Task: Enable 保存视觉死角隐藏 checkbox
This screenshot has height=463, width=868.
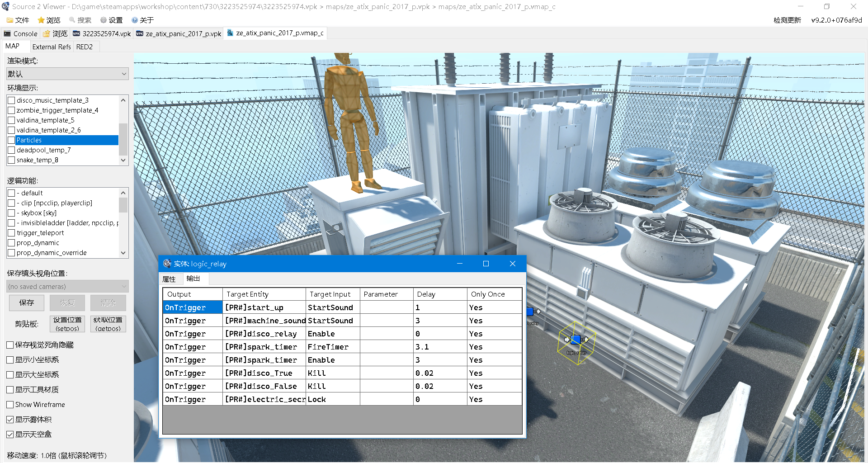Action: pos(10,345)
